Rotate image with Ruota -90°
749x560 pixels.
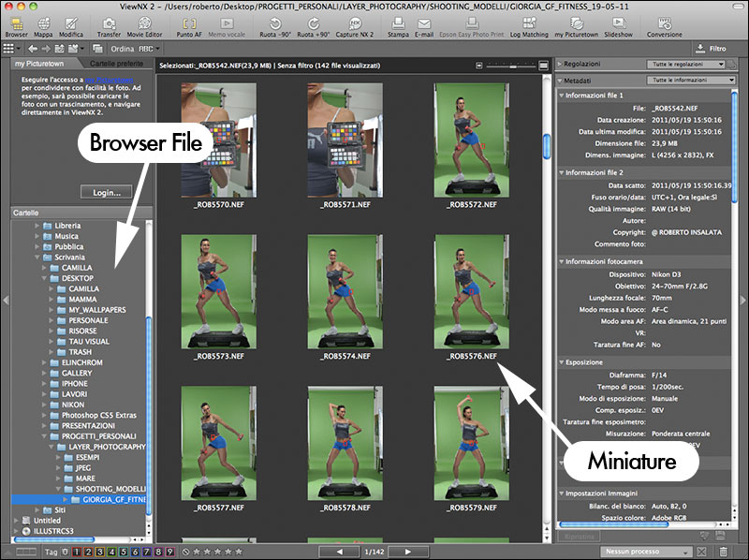pos(275,27)
